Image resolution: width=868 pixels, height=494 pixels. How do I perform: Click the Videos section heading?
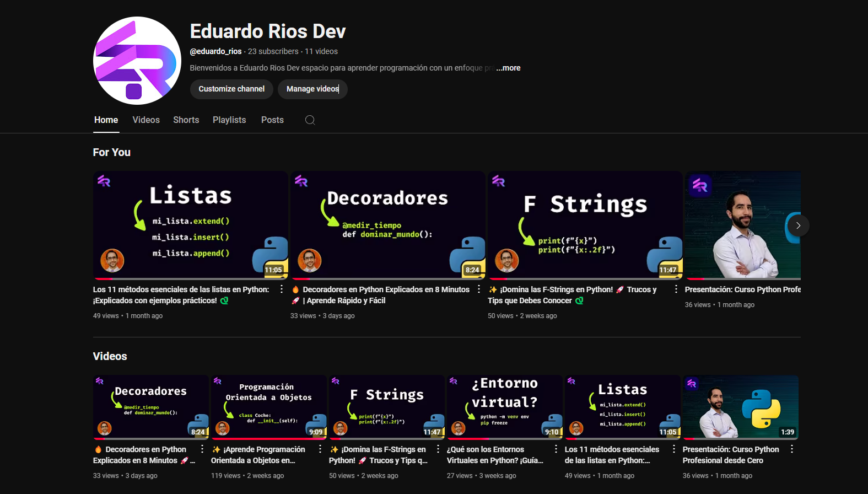click(x=110, y=356)
